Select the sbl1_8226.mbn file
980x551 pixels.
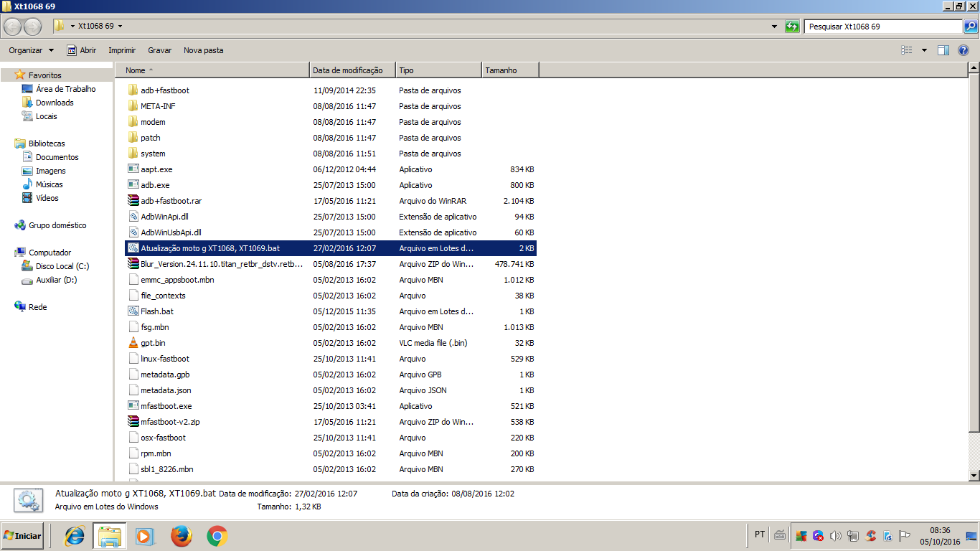coord(167,469)
